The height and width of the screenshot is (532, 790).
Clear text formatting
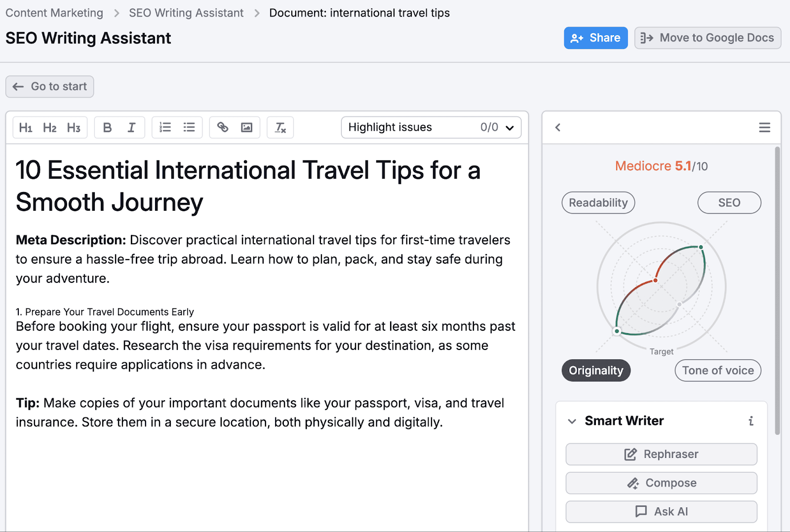click(280, 128)
